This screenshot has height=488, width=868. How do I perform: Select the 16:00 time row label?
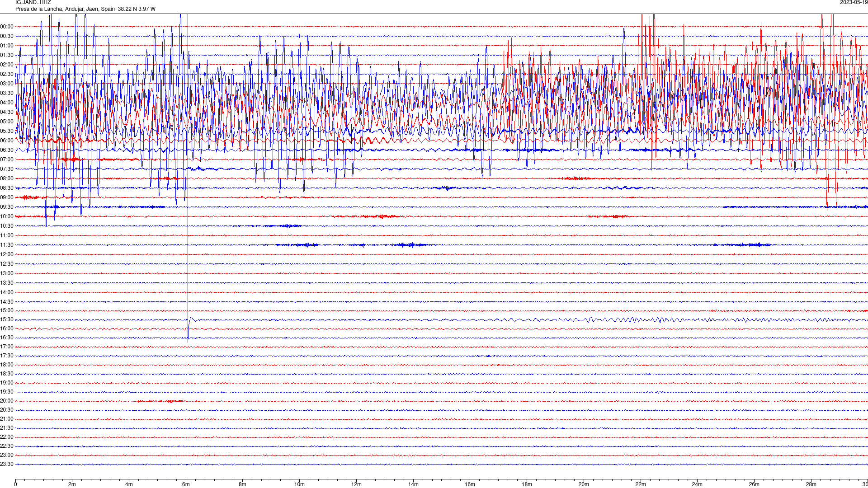(7, 328)
